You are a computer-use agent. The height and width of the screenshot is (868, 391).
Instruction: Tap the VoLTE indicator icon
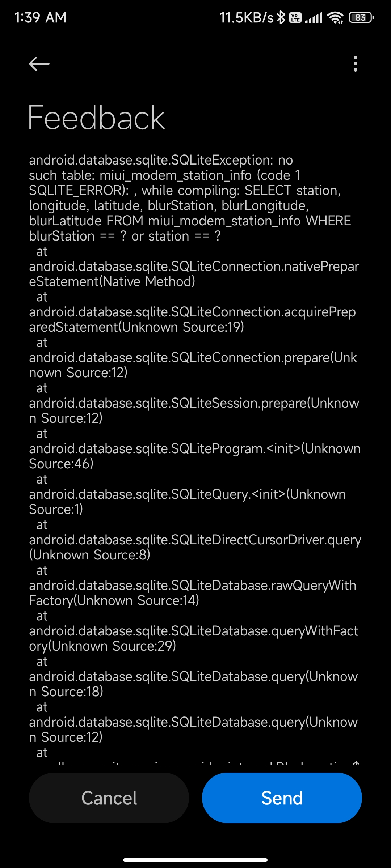point(295,17)
